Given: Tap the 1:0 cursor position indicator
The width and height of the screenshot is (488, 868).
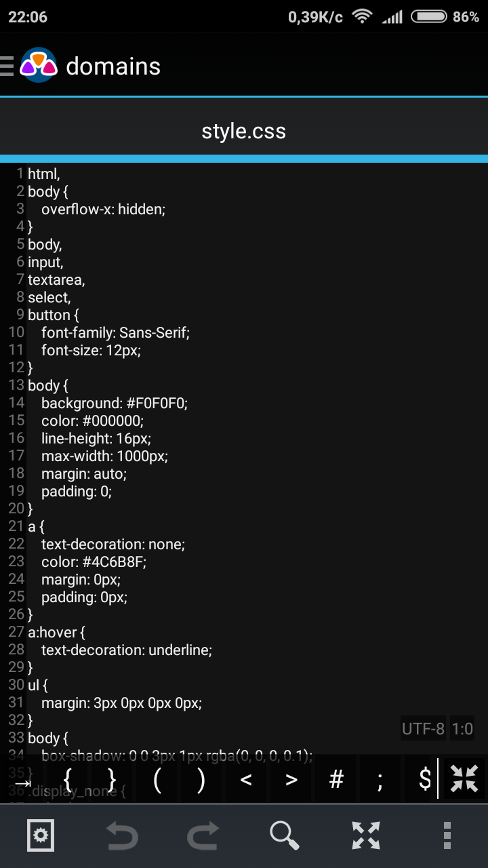Looking at the screenshot, I should point(462,729).
